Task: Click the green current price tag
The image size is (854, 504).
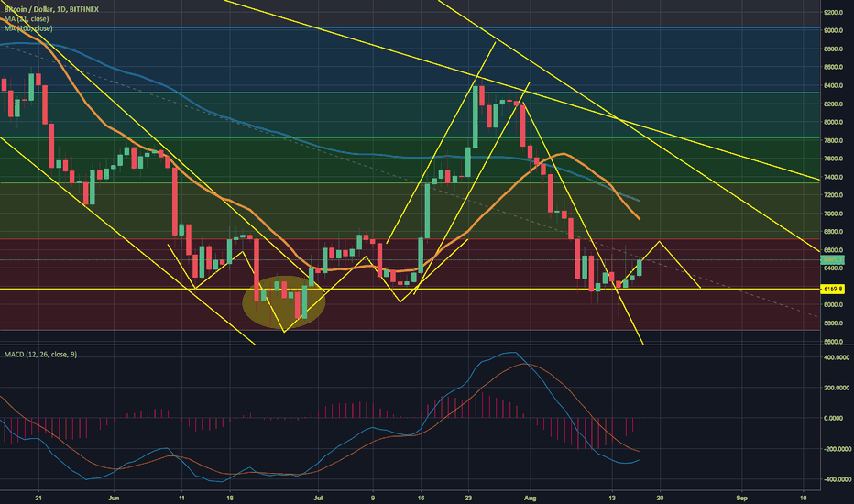Action: pyautogui.click(x=833, y=260)
